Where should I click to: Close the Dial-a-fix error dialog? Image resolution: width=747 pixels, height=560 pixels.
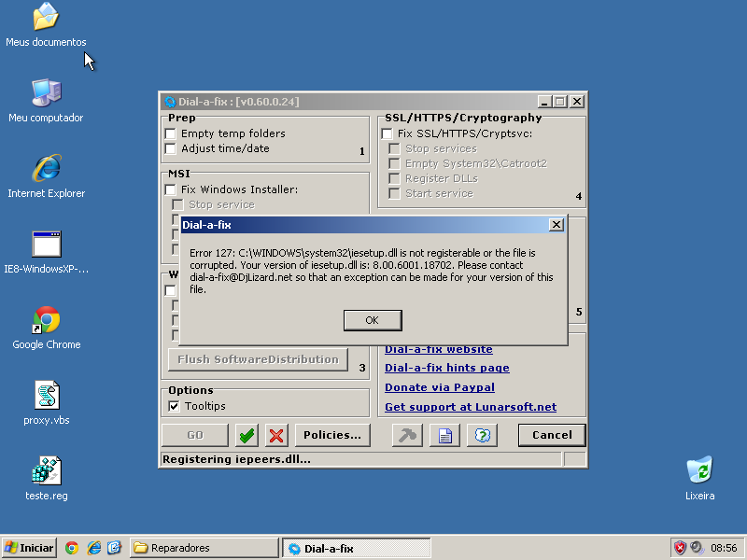pyautogui.click(x=556, y=225)
